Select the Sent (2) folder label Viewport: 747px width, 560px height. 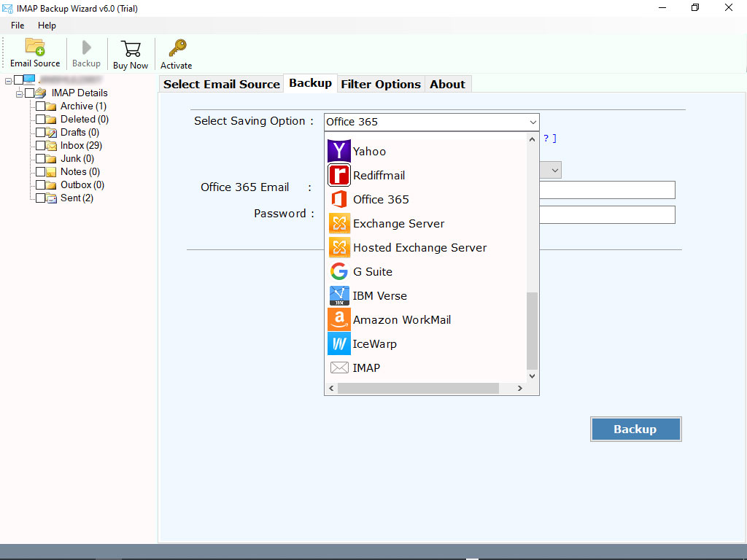point(77,198)
